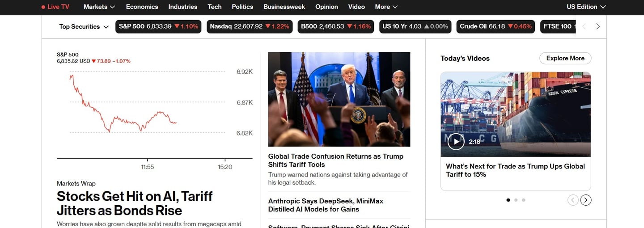Go to previous video with carousel arrow
Image resolution: width=644 pixels, height=228 pixels.
coord(573,200)
